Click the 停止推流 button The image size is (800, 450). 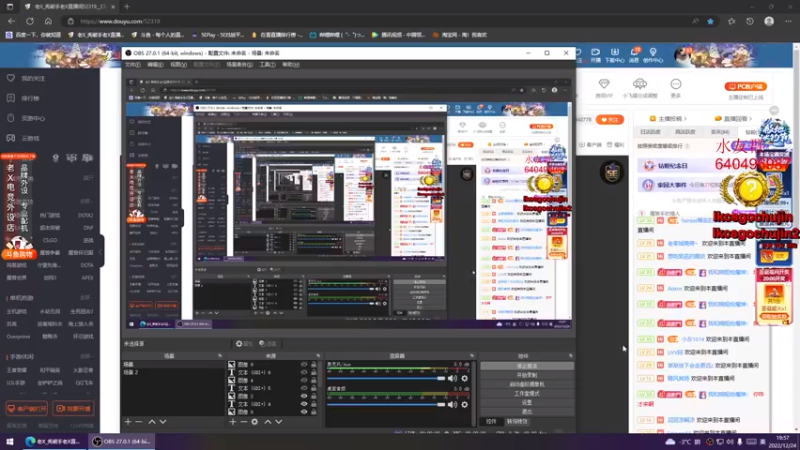(x=527, y=366)
